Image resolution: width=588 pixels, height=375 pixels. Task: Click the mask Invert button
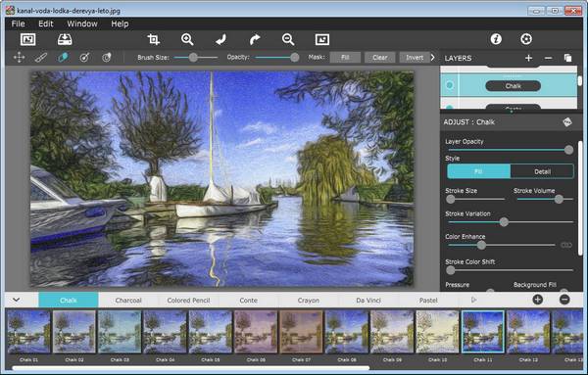pos(415,58)
